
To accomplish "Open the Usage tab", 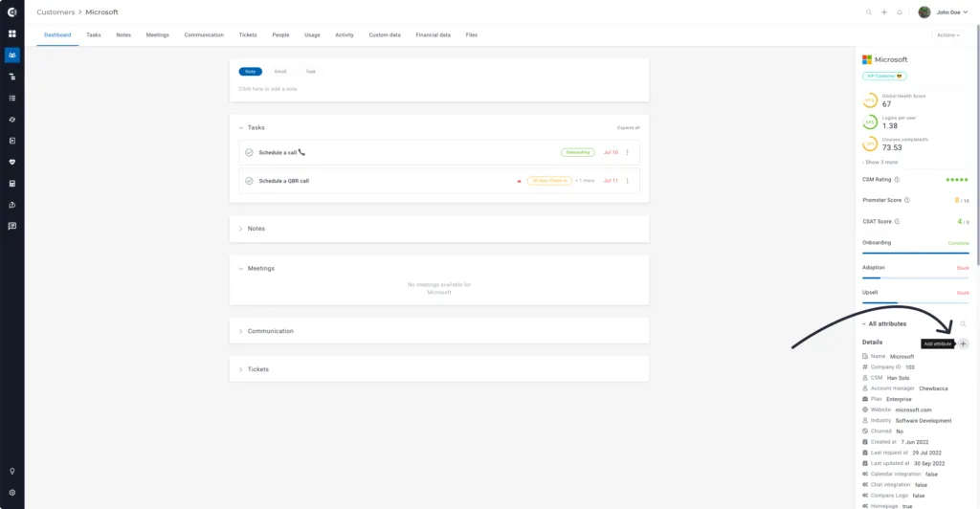I will [x=313, y=35].
